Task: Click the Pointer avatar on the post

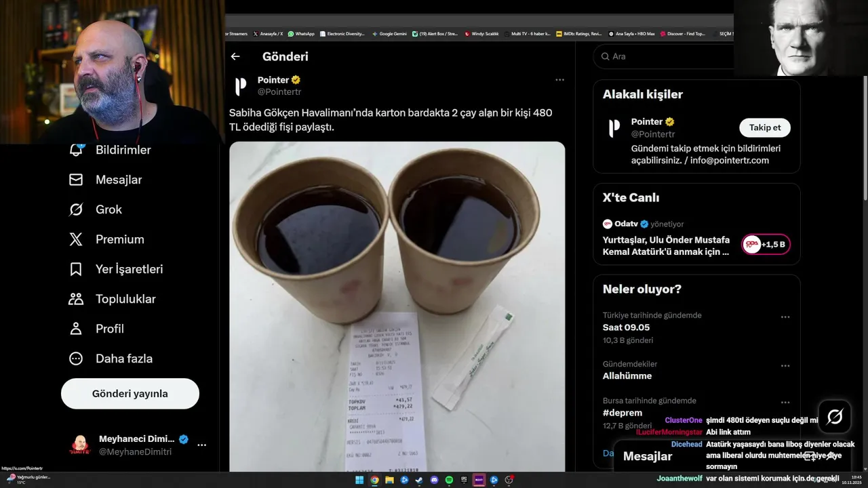Action: (241, 86)
